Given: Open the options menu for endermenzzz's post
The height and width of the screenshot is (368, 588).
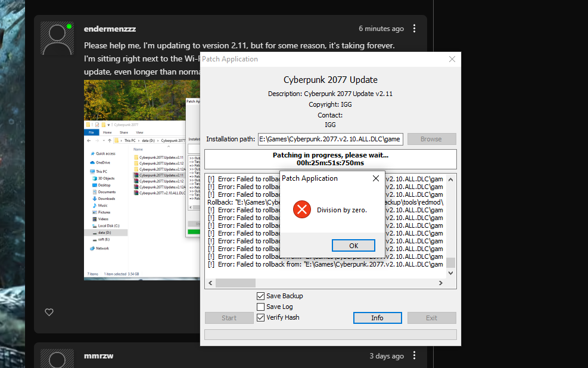Looking at the screenshot, I should [x=414, y=29].
